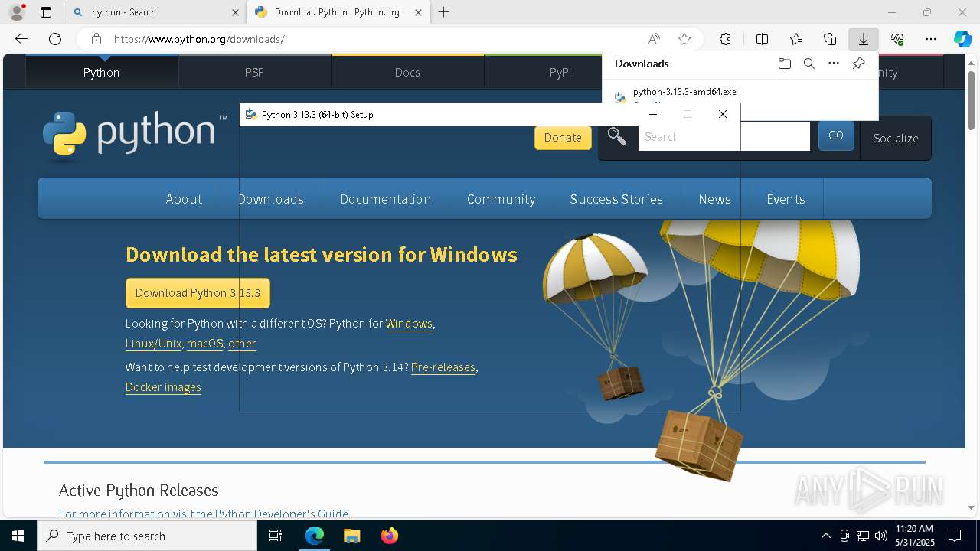Open Microsoft Edge from taskbar
This screenshot has width=980, height=551.
pos(315,536)
